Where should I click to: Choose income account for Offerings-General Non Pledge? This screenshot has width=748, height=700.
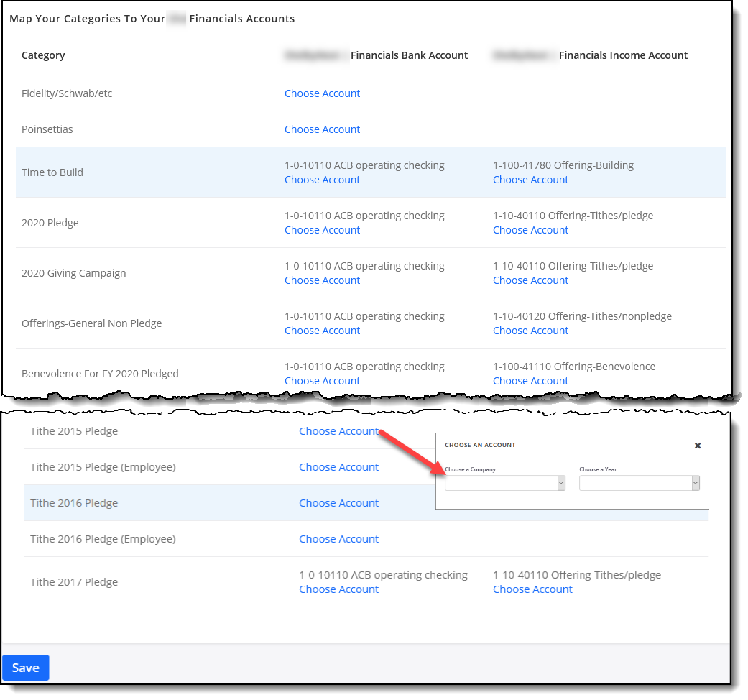530,331
